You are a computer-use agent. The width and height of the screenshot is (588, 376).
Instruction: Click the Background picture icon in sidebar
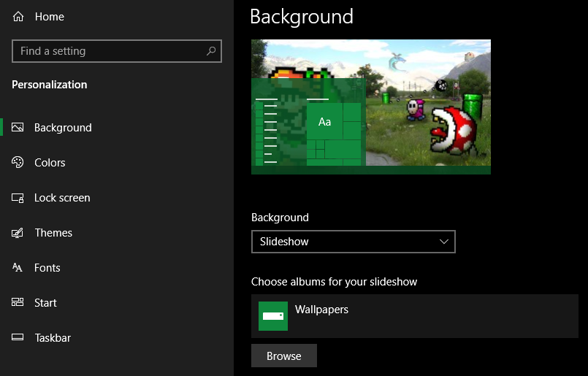[x=18, y=127]
